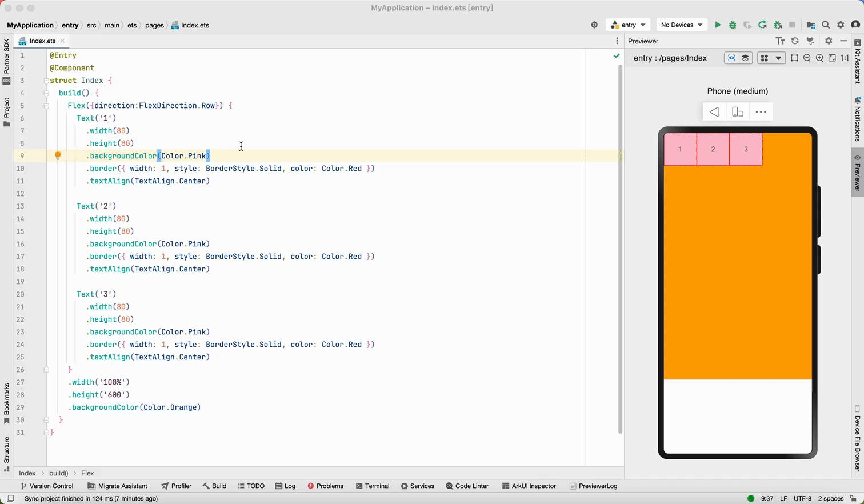This screenshot has width=864, height=504.
Task: Open the user account avatar
Action: tap(855, 25)
